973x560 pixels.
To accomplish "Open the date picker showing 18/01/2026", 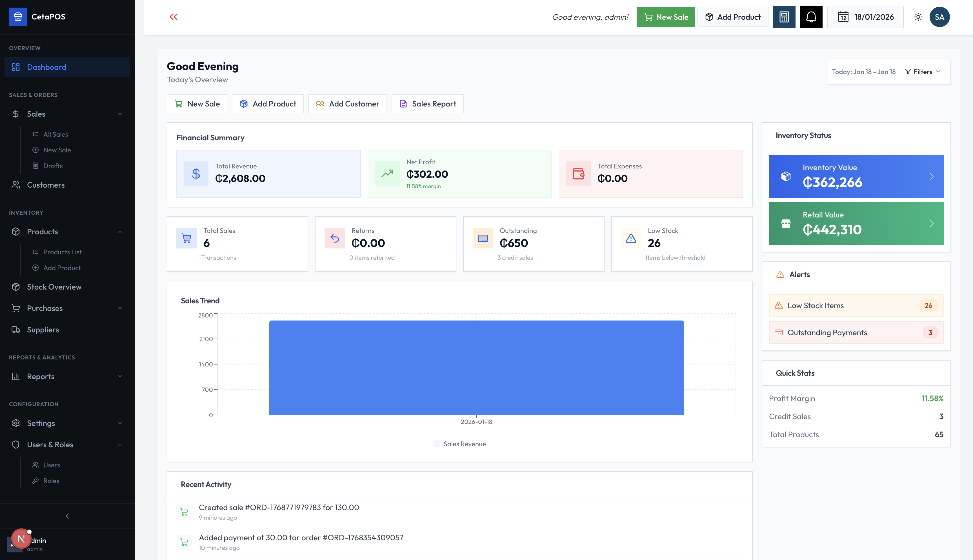I will point(865,17).
